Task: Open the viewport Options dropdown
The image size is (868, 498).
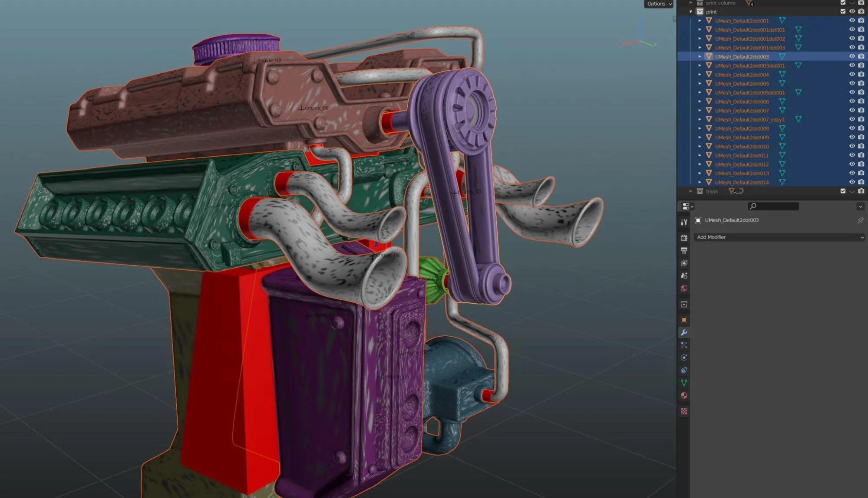Action: tap(658, 4)
